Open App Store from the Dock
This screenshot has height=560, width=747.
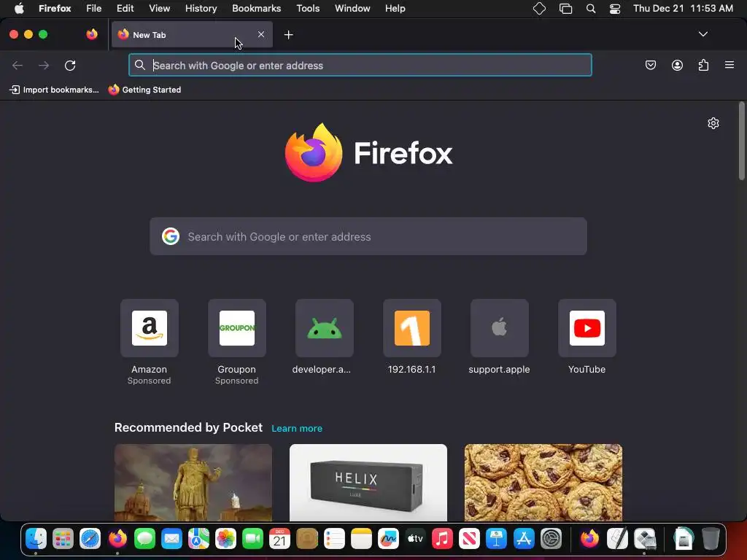click(x=524, y=539)
